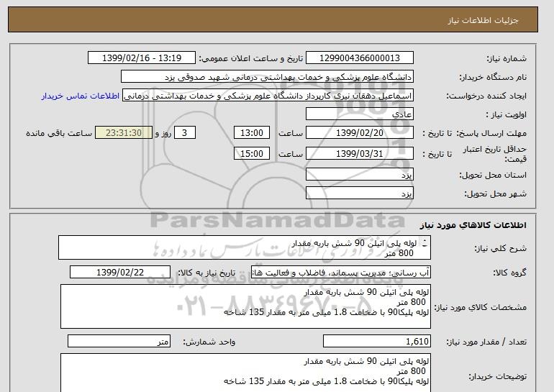
Task: Click unit of measure field متر
Action: click(x=119, y=342)
